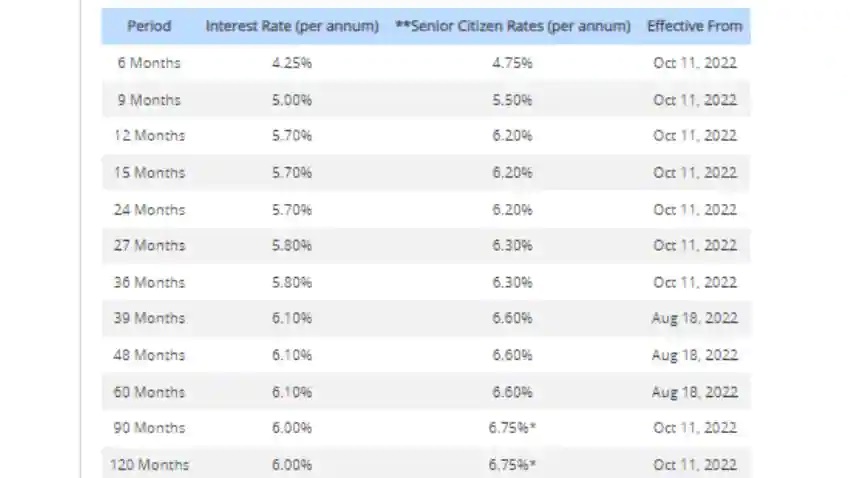Click the 15 Months row label
850x478 pixels.
(149, 172)
